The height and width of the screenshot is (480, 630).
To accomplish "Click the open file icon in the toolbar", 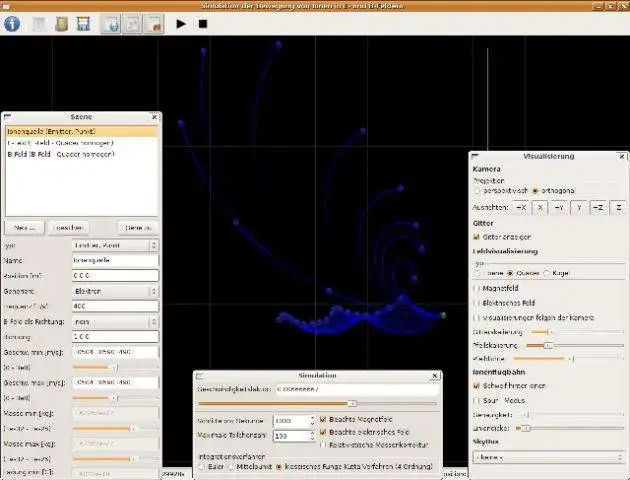I will point(62,23).
